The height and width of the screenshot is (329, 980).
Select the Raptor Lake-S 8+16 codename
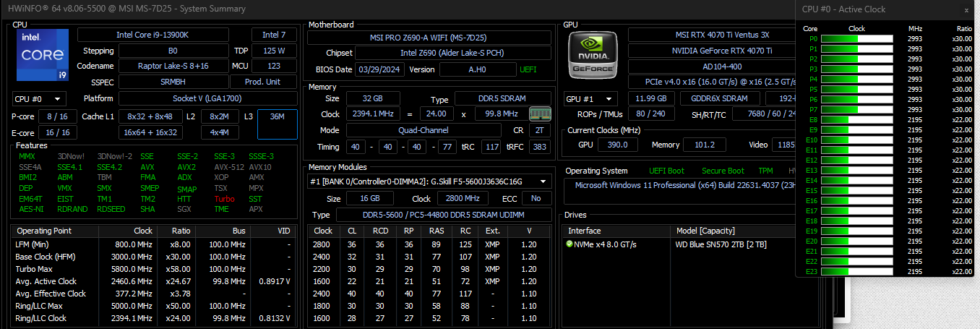tap(173, 66)
